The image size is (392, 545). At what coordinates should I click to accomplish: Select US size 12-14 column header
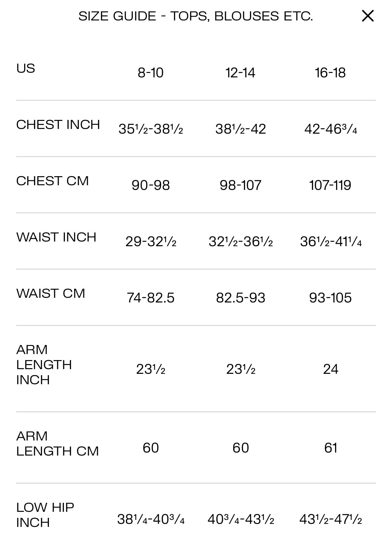pos(240,73)
